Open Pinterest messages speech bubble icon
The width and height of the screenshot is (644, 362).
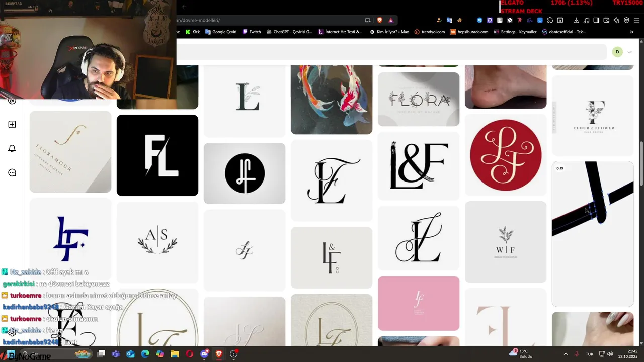12,172
